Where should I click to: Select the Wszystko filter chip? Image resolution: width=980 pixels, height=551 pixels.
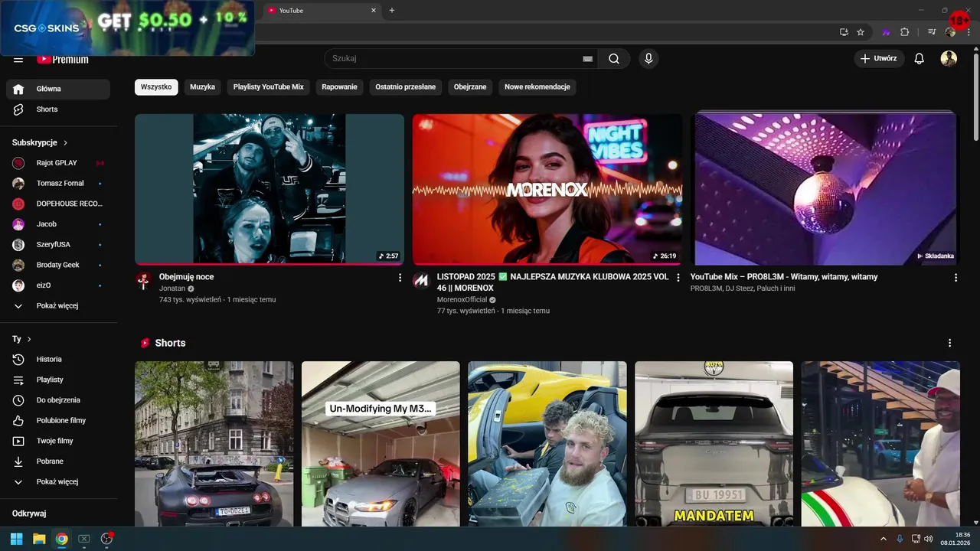coord(156,87)
